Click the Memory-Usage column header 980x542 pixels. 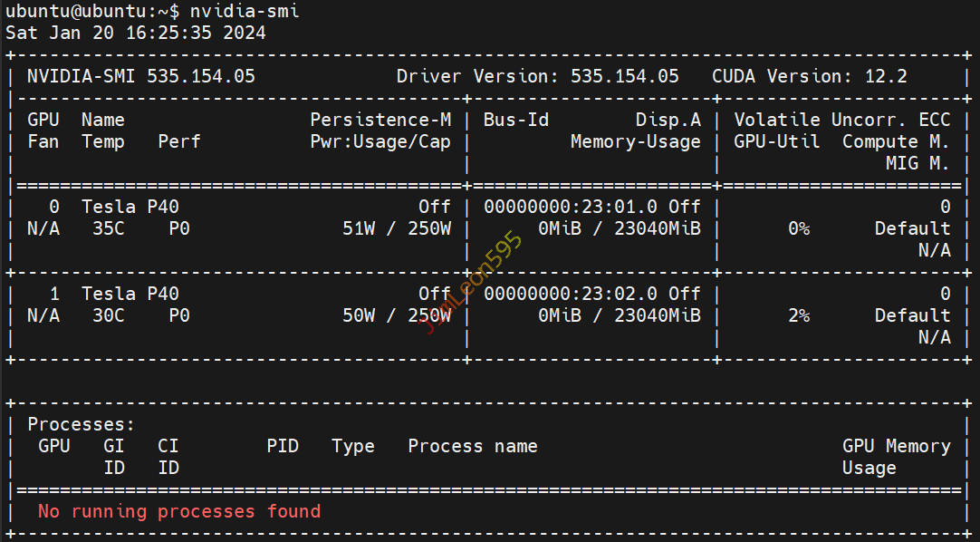pyautogui.click(x=635, y=141)
